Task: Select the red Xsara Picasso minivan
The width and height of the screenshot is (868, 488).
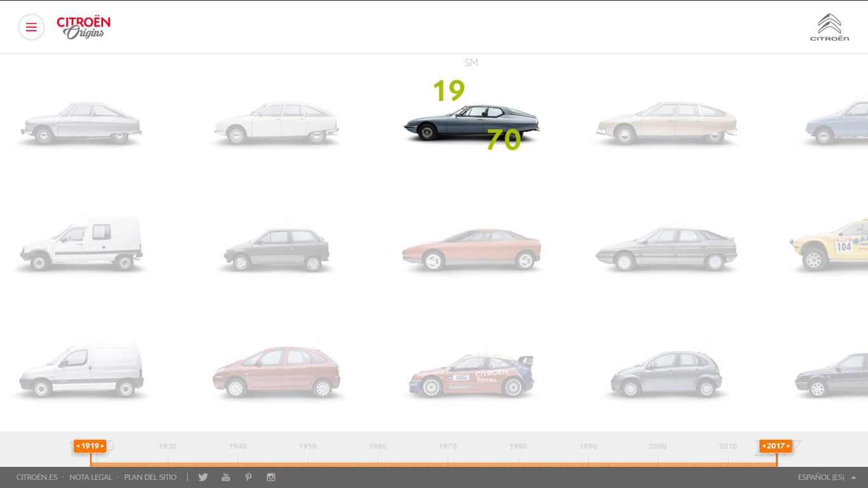Action: coord(276,372)
